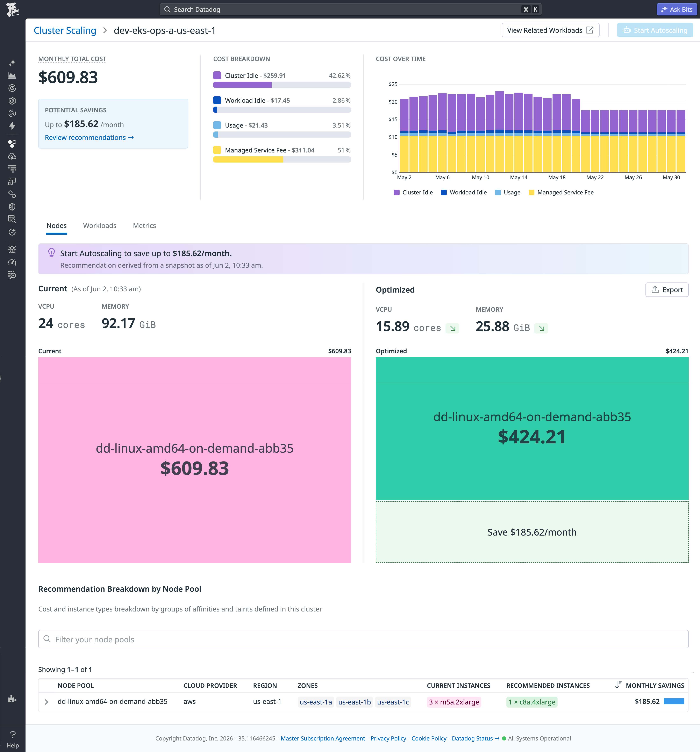The width and height of the screenshot is (700, 752).
Task: Click the lightbulb icon in autoscaling banner
Action: 51,253
